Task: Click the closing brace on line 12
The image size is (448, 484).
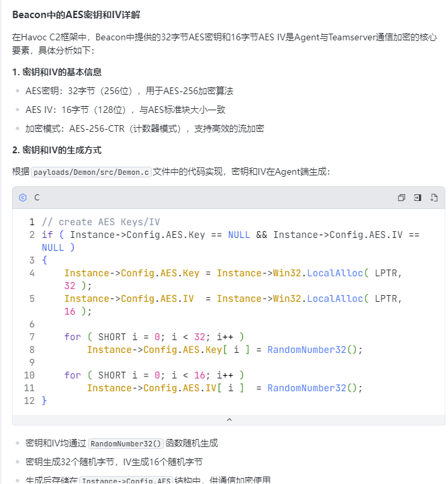Action: pos(44,401)
